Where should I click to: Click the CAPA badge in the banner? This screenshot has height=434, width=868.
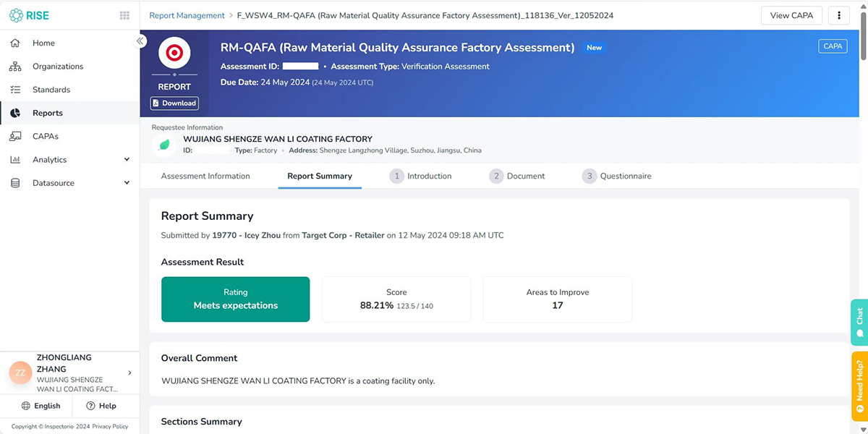coord(833,46)
